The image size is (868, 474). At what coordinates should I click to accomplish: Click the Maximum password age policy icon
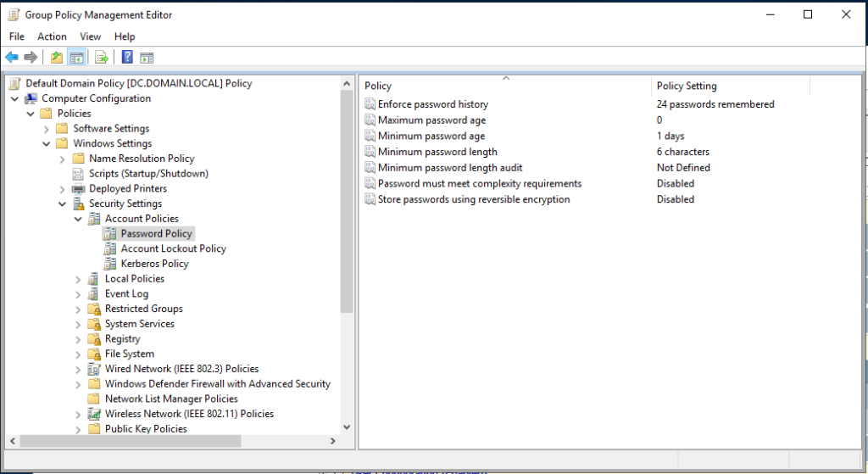(x=370, y=120)
